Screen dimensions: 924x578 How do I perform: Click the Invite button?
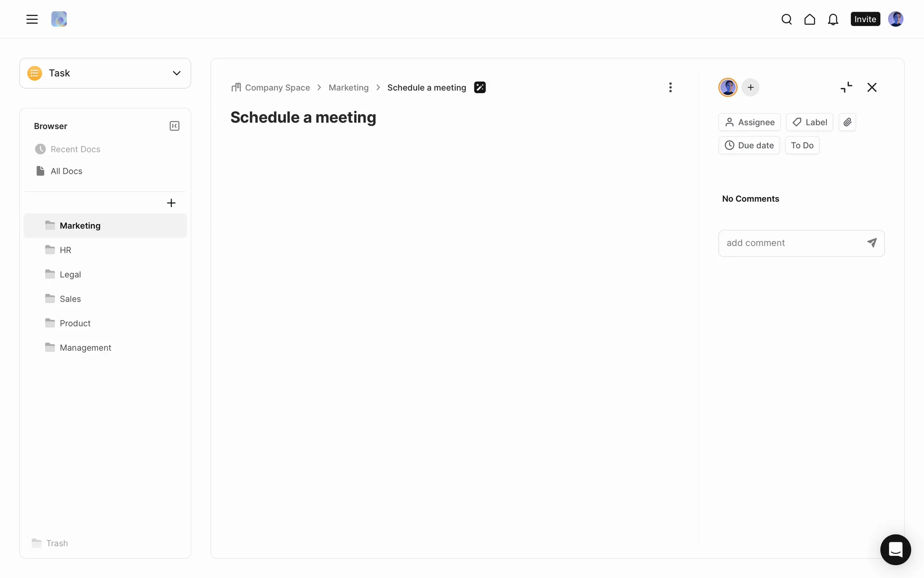(865, 19)
